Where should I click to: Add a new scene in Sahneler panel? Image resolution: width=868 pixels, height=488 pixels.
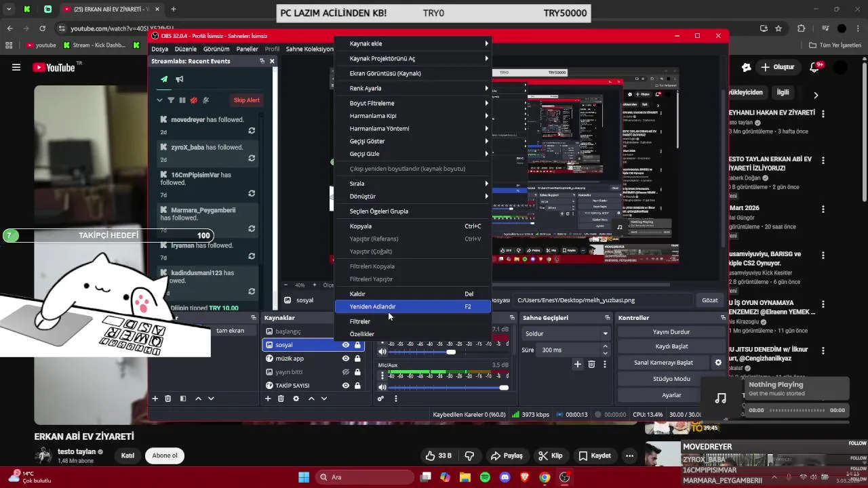[155, 399]
